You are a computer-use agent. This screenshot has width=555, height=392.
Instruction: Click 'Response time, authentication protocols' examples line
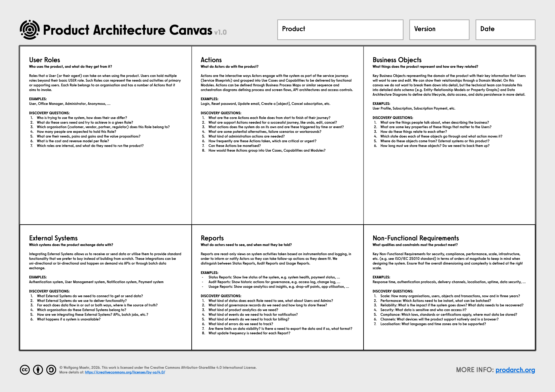(449, 282)
